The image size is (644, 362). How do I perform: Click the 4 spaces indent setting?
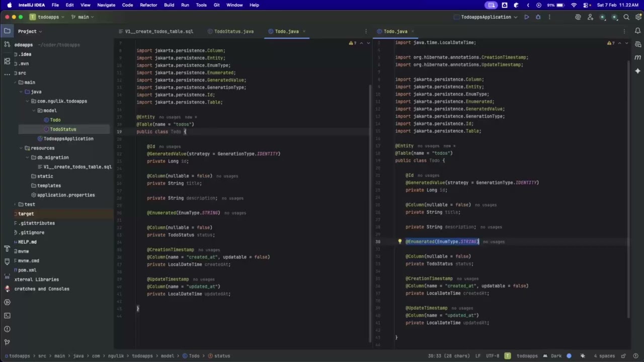pyautogui.click(x=605, y=356)
